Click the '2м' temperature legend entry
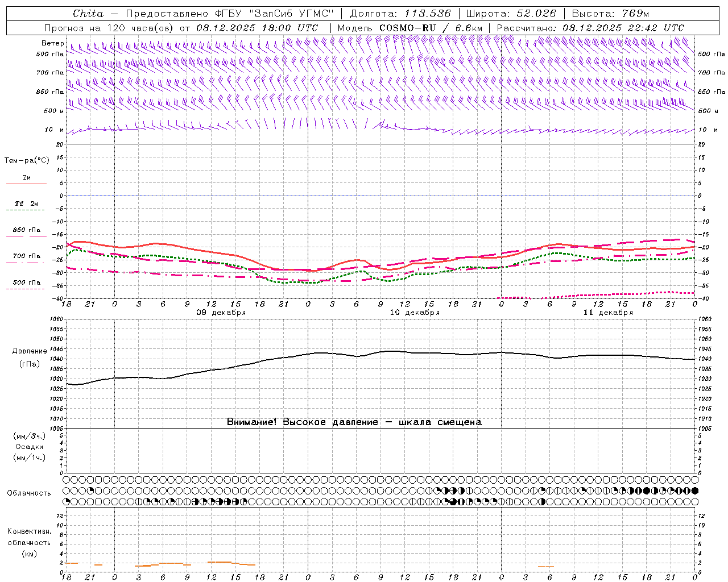This screenshot has height=582, width=728. [27, 177]
